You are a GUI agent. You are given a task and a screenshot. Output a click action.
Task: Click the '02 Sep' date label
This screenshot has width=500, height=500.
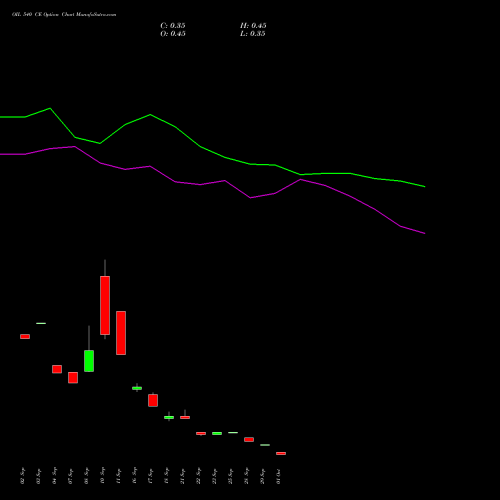pyautogui.click(x=22, y=476)
